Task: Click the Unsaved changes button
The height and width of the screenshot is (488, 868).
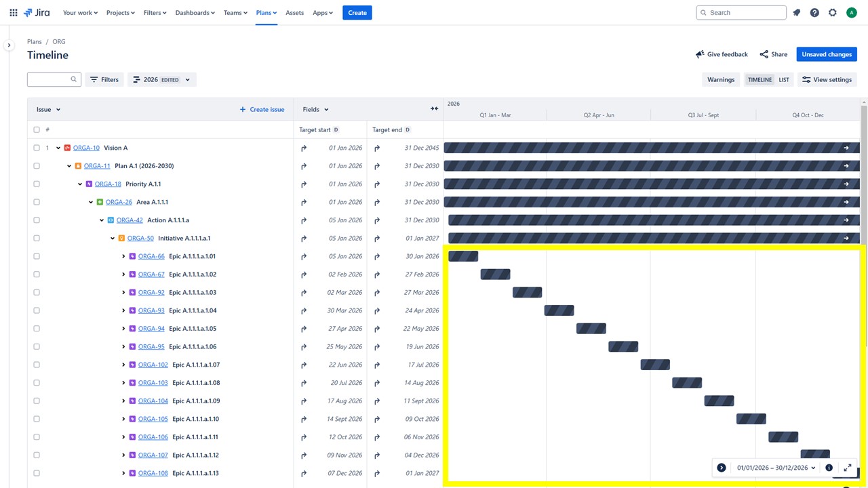Action: tap(827, 54)
